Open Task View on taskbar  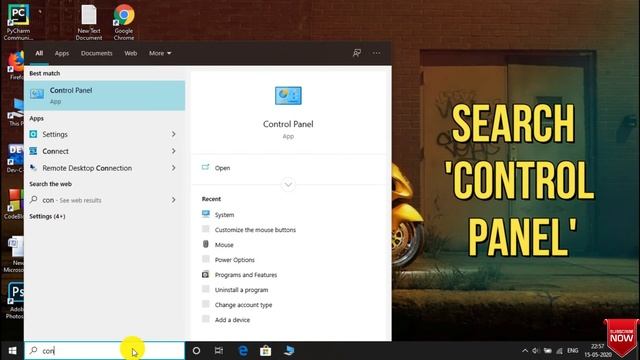(219, 351)
